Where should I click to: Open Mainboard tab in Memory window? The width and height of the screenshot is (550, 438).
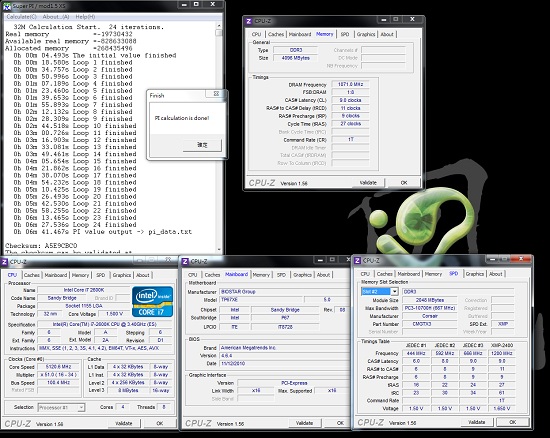tap(300, 34)
